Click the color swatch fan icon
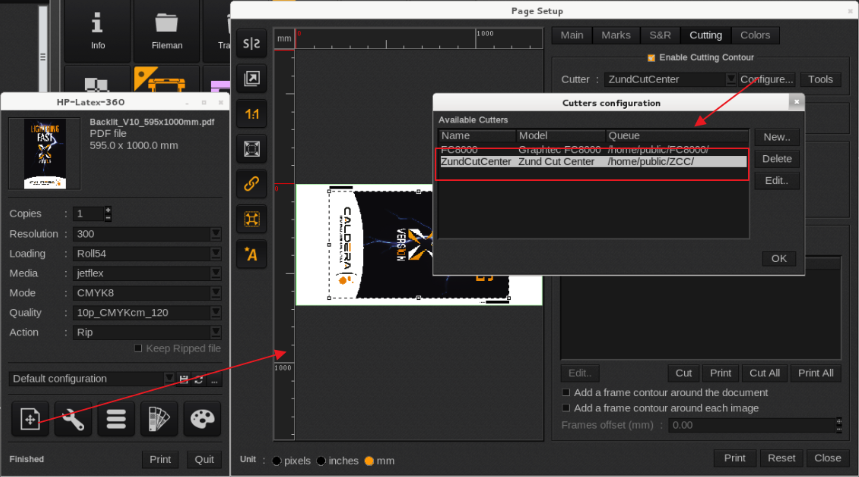The height and width of the screenshot is (477, 859). 159,420
